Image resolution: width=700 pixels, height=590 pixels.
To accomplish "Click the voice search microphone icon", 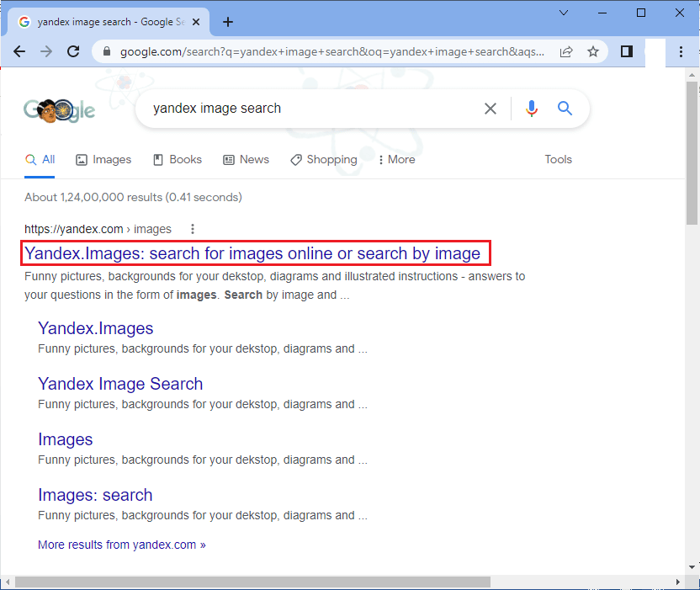I will point(532,108).
